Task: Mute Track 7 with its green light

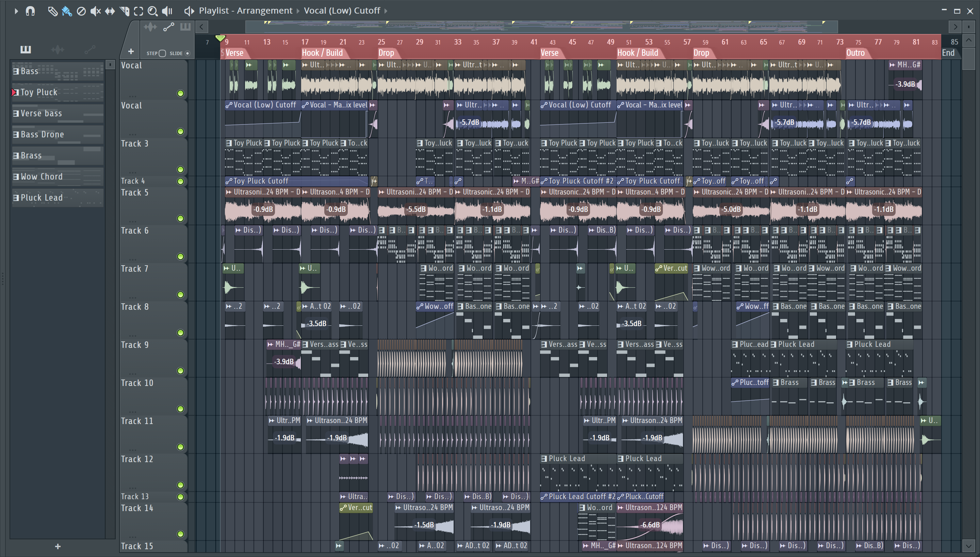Action: tap(180, 294)
